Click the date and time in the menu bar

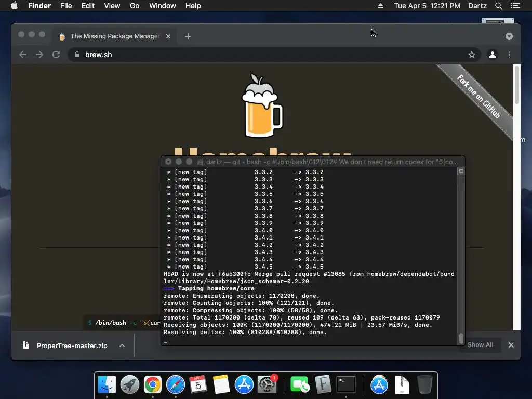click(x=427, y=6)
